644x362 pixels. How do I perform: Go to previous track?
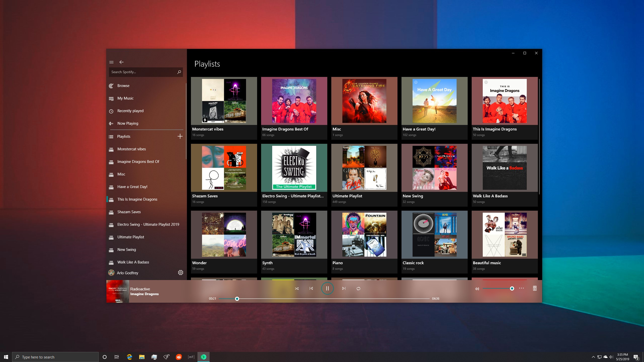point(311,289)
